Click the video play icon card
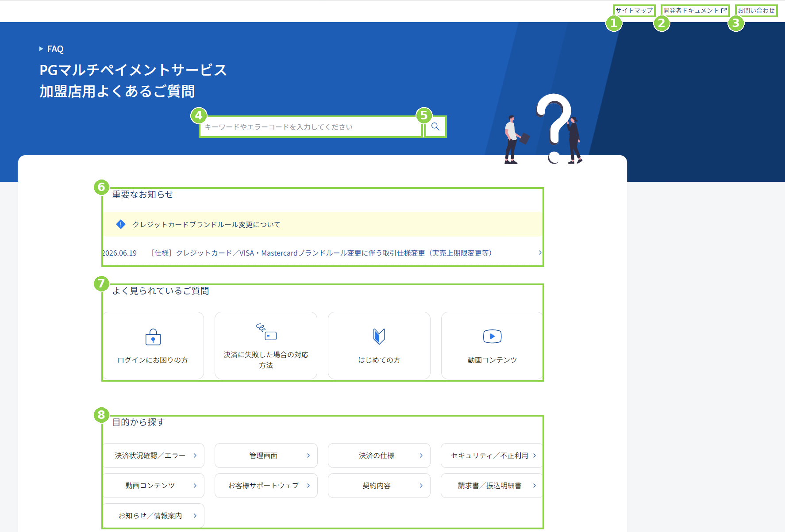 coord(492,337)
